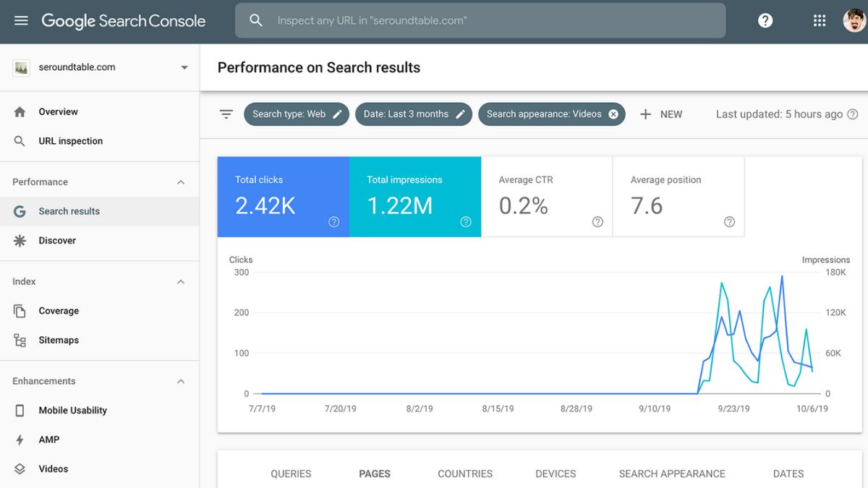This screenshot has height=488, width=868.
Task: Switch to the Search Appearance tab
Action: coord(672,474)
